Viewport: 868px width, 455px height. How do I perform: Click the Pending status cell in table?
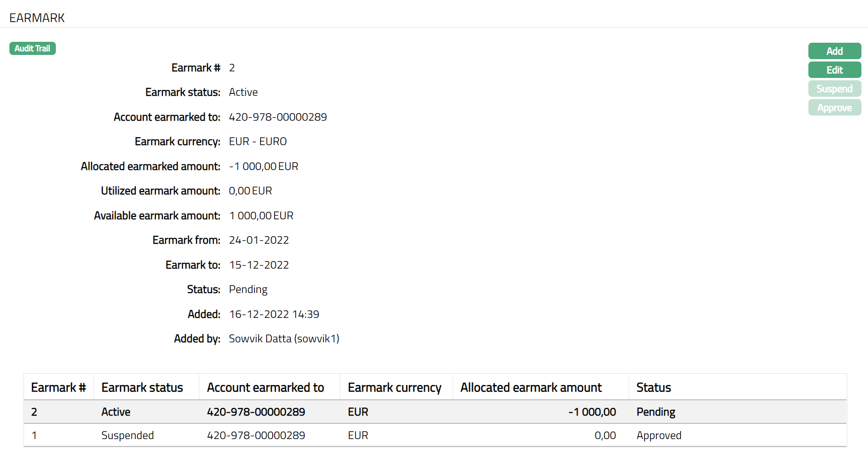click(x=655, y=412)
